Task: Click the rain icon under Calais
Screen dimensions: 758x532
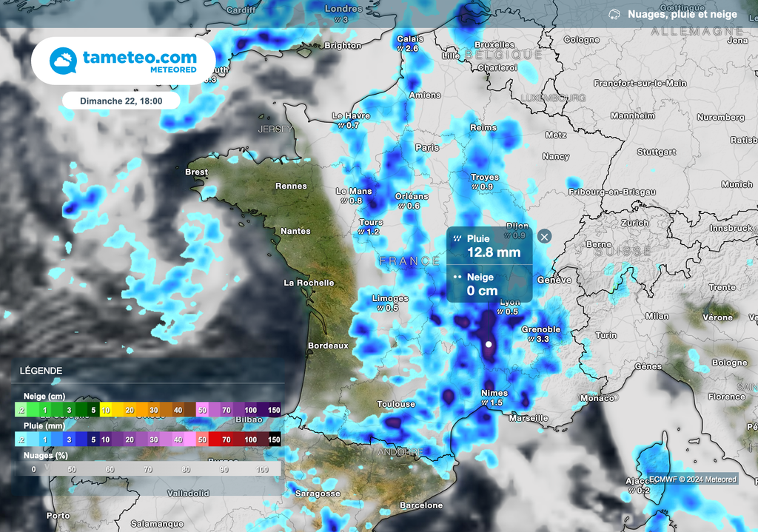Action: (x=400, y=48)
